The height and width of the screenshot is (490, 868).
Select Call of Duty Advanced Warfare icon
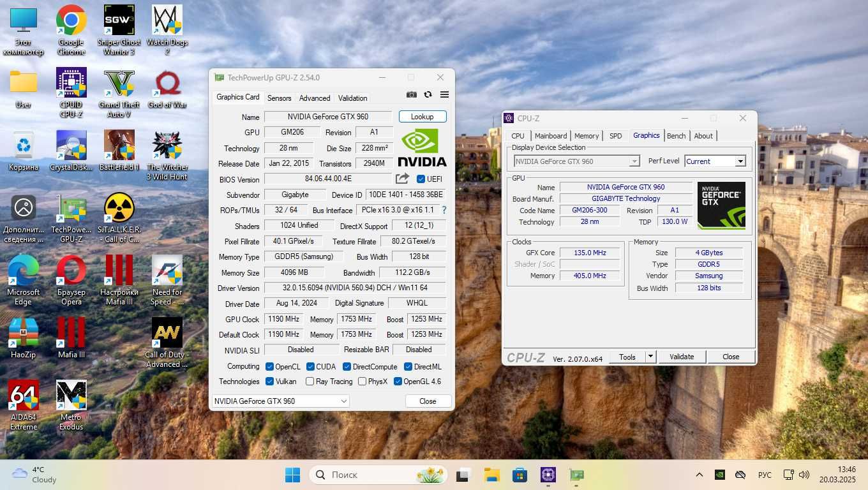pos(167,343)
